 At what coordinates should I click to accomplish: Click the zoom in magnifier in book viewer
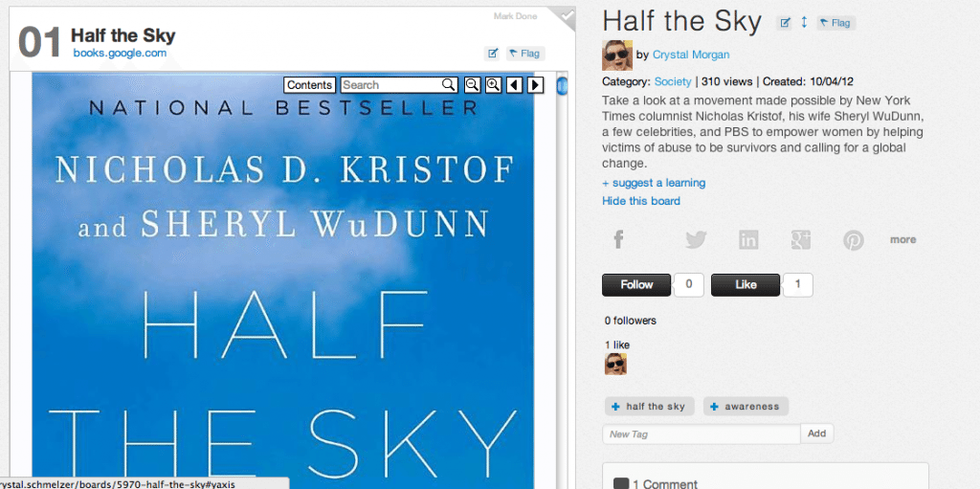point(493,85)
